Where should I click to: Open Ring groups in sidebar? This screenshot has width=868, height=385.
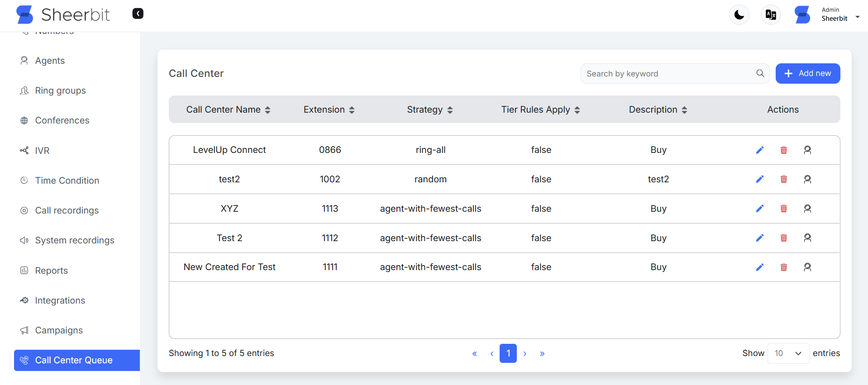click(60, 90)
